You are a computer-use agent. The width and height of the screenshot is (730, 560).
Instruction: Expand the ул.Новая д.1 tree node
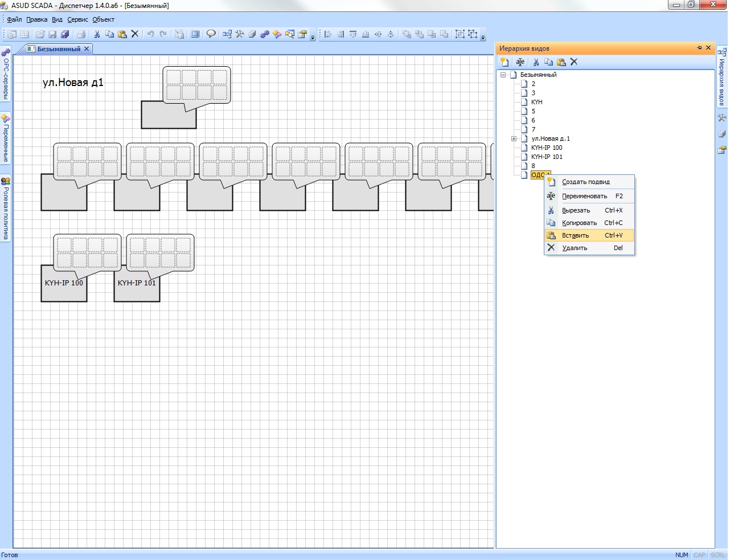pos(514,138)
